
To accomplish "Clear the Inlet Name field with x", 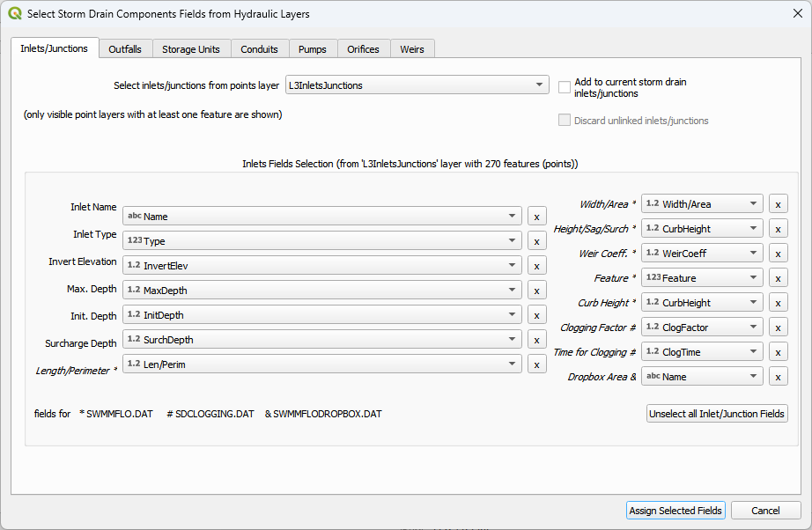I will 536,217.
